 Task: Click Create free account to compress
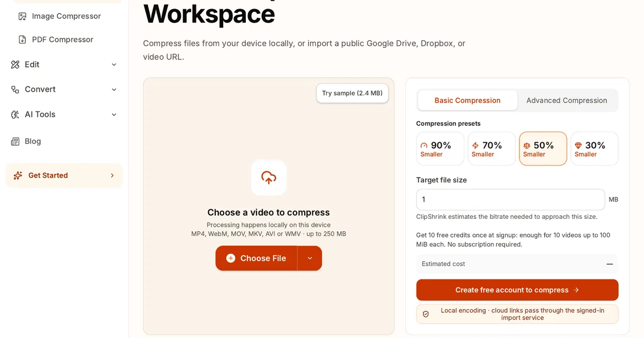click(x=517, y=290)
